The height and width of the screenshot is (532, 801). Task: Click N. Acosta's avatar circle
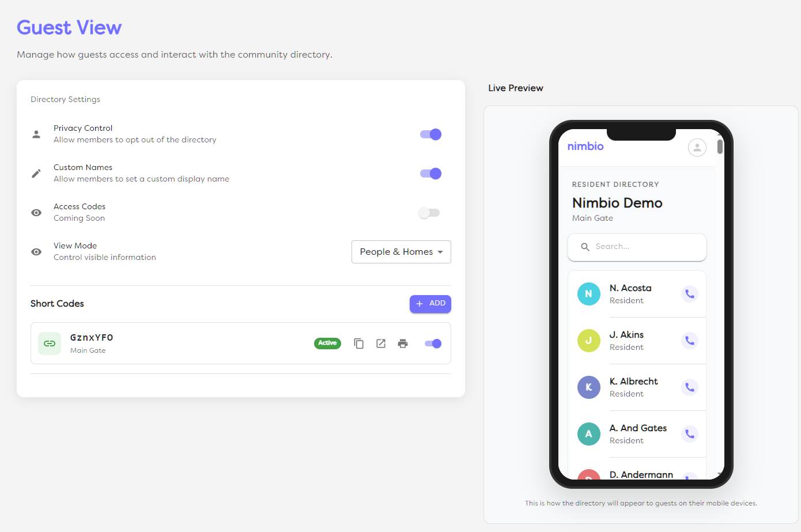click(x=589, y=294)
